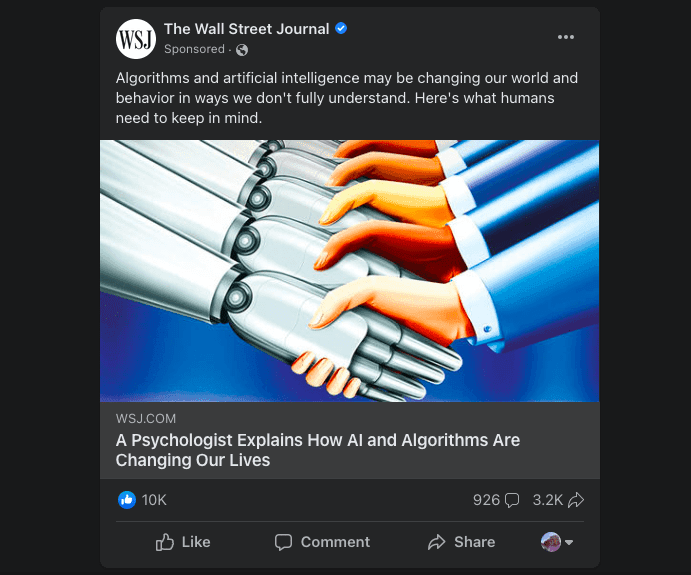Click the verified badge next to Wall Street Journal
This screenshot has height=575, width=691.
point(341,28)
